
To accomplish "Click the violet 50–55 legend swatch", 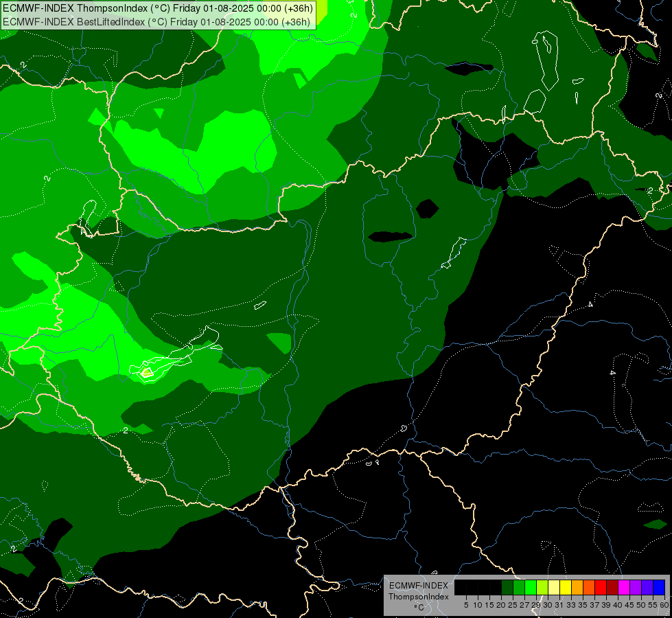I will tap(647, 587).
